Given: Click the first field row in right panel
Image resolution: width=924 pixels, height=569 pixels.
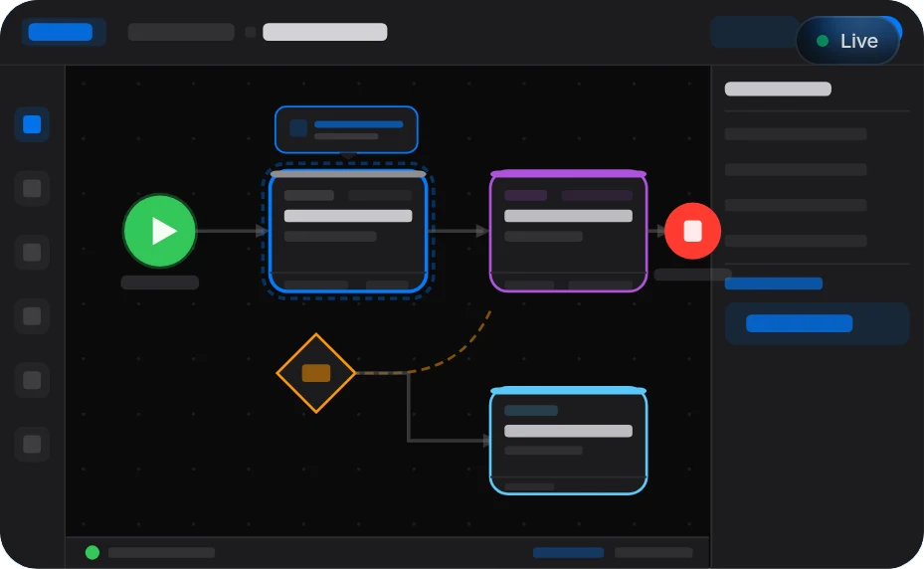Looking at the screenshot, I should coord(796,134).
